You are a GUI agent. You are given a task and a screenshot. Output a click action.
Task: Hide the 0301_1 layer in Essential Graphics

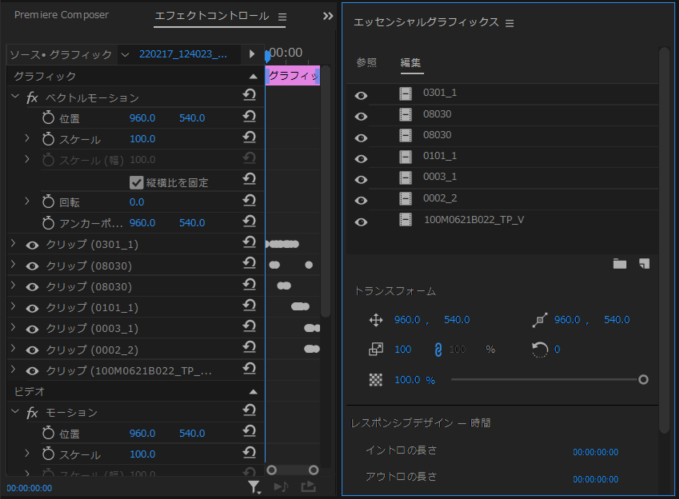pos(362,95)
